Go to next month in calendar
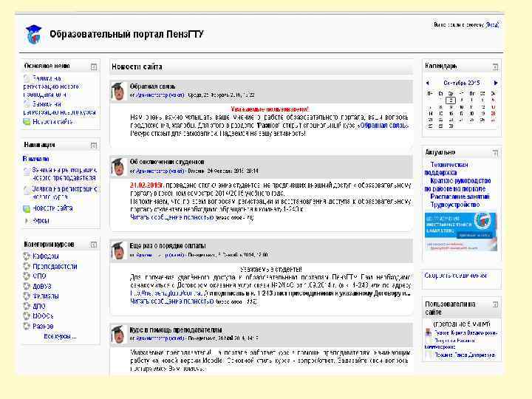This screenshot has width=532, height=399. (x=496, y=83)
